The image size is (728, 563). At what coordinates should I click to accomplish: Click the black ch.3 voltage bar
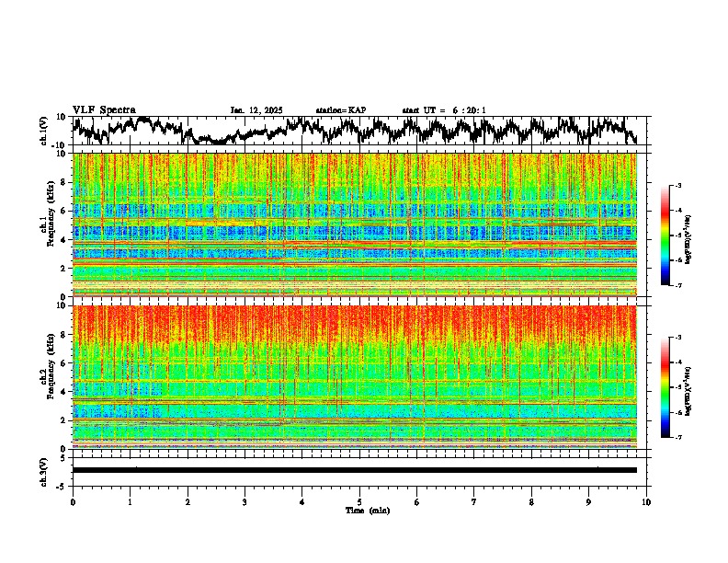pos(355,470)
